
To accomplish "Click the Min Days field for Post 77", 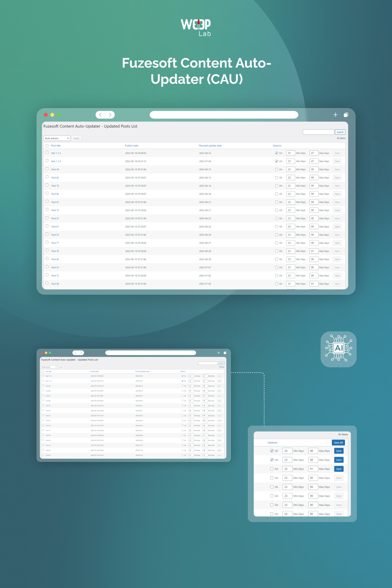I will pyautogui.click(x=291, y=243).
